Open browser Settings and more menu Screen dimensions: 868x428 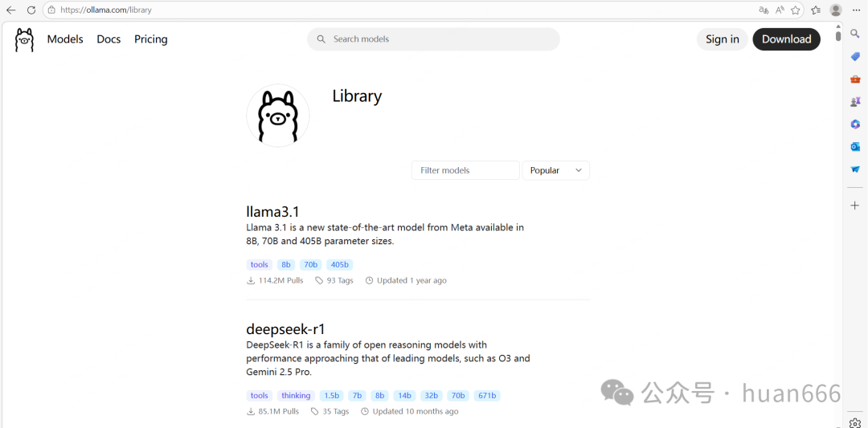857,10
